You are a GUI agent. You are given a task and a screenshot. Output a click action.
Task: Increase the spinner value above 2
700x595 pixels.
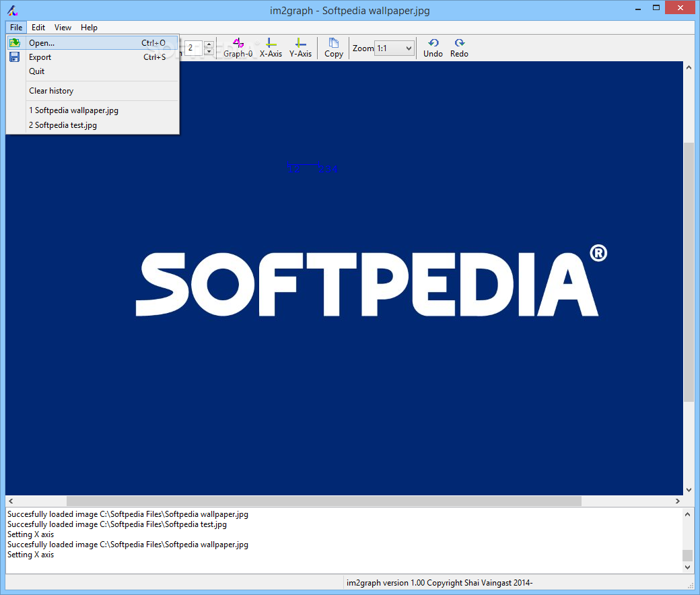[x=209, y=44]
